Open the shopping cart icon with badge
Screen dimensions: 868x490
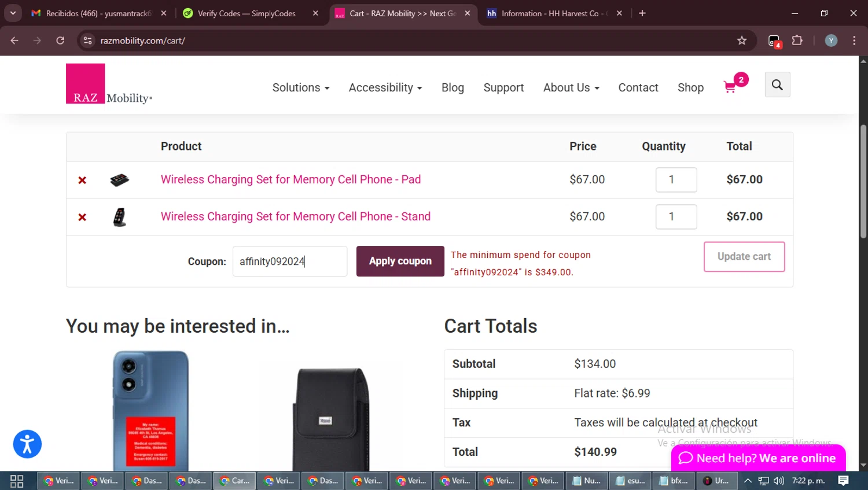735,84
